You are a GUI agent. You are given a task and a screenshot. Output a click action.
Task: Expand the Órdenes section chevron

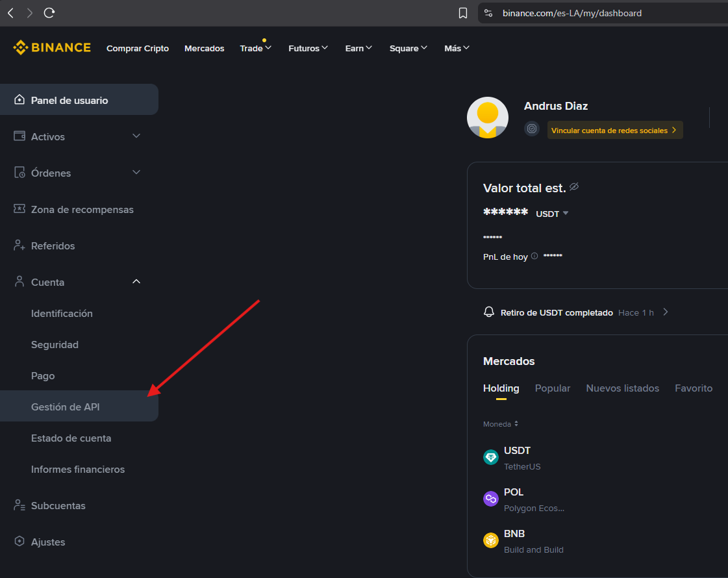coord(136,172)
